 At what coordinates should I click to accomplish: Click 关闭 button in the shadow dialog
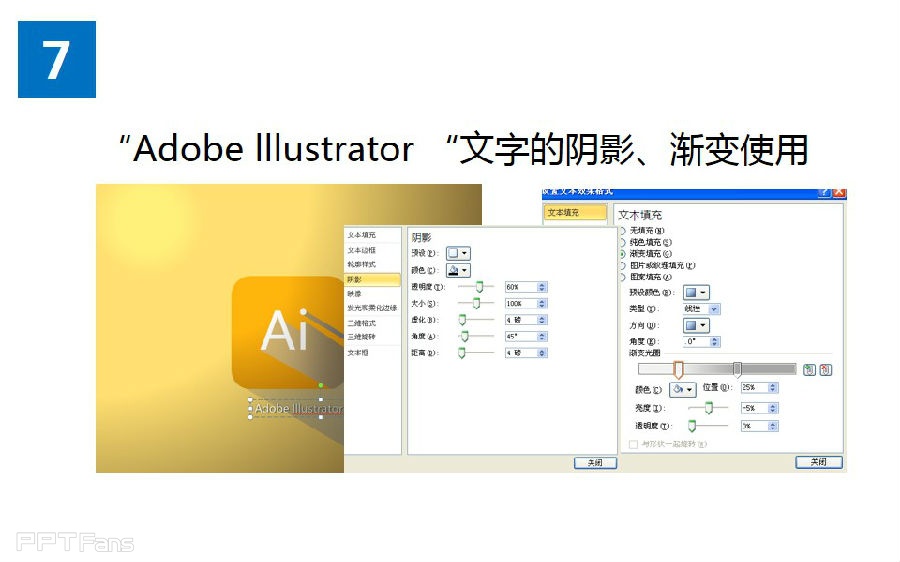[595, 463]
